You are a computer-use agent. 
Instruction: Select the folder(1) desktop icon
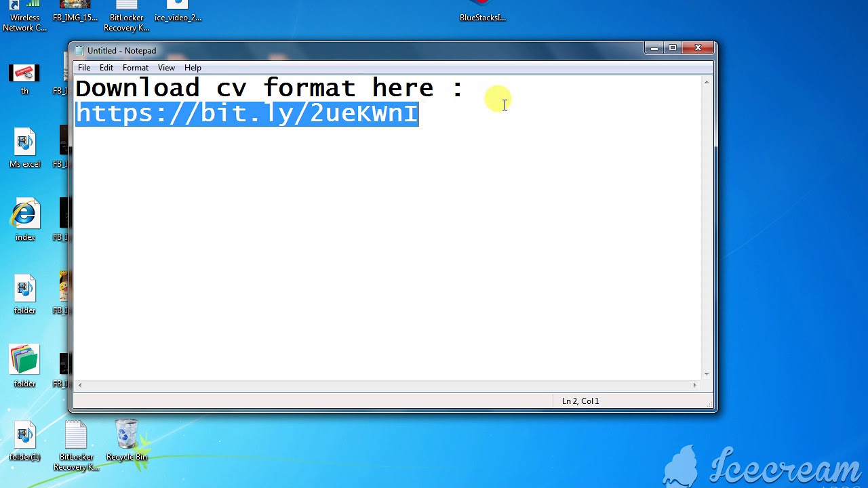[24, 441]
